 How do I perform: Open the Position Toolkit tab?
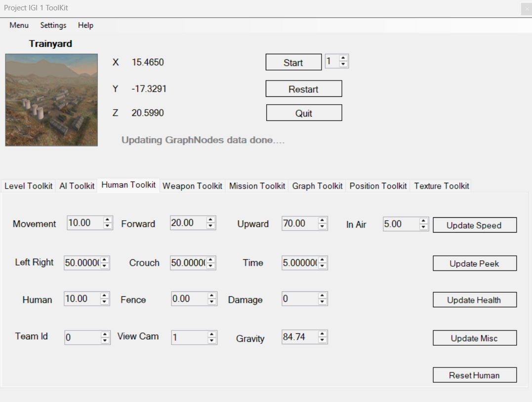[x=378, y=186]
